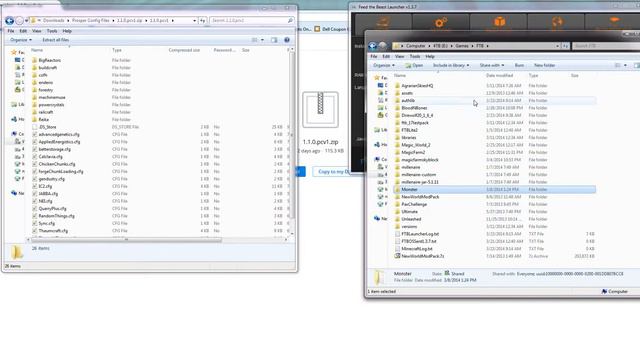Click forward arrow in the zip explorer window

pos(19,20)
